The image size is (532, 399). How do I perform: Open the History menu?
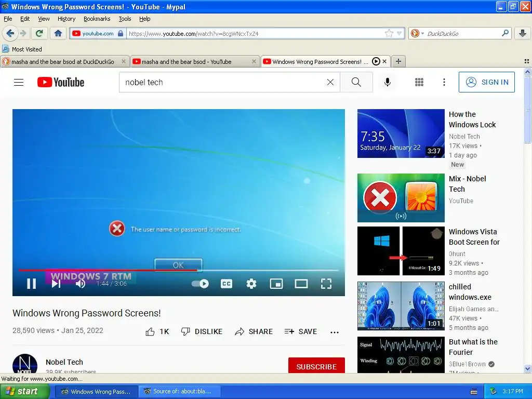[66, 19]
